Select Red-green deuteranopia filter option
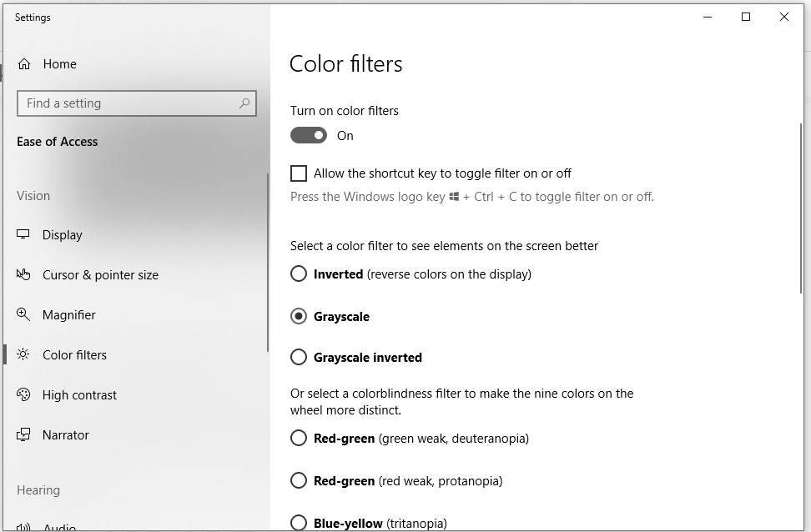The width and height of the screenshot is (811, 532). click(x=298, y=438)
